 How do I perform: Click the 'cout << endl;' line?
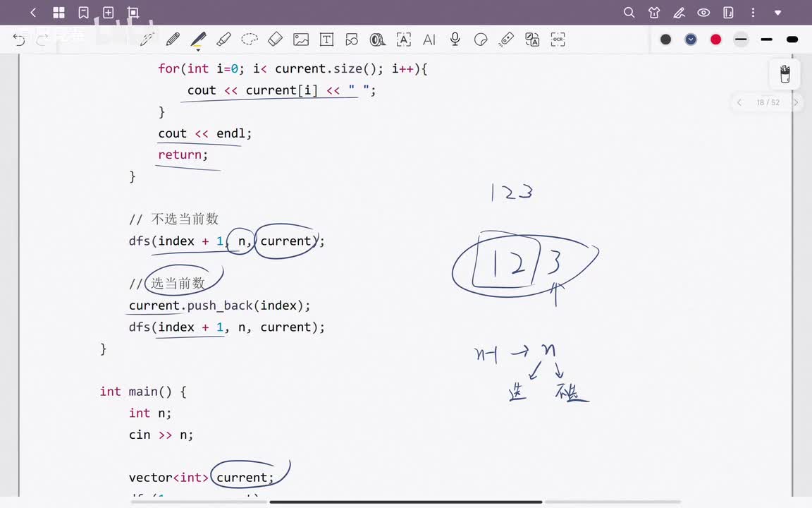[x=205, y=133]
